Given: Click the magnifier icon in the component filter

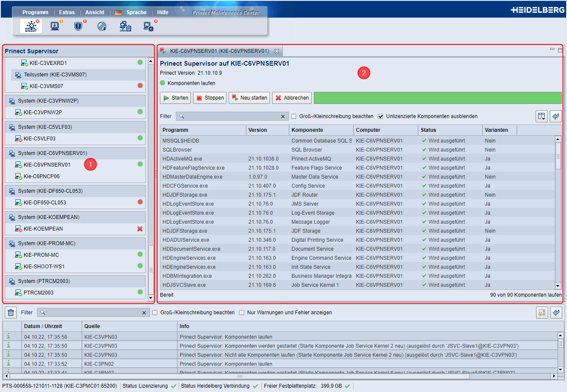Looking at the screenshot, I should click(x=181, y=116).
